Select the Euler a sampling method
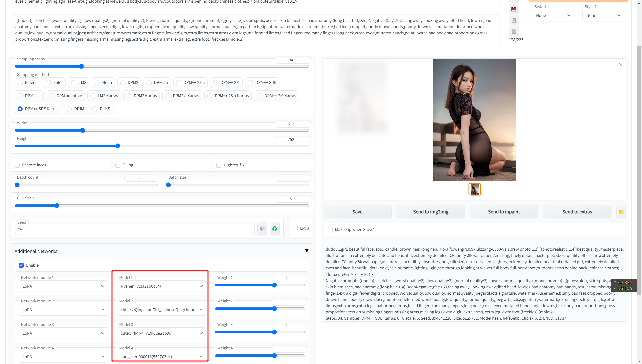The image size is (642, 364). click(x=20, y=83)
